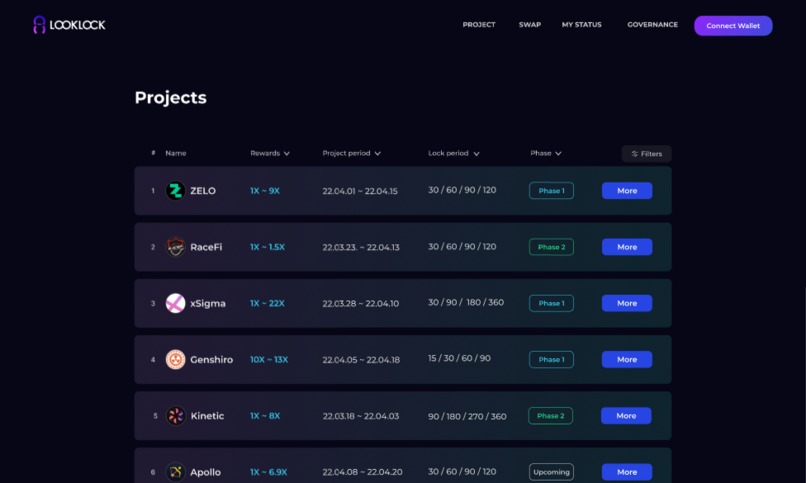The height and width of the screenshot is (483, 806).
Task: Click the xSigma project name
Action: click(x=208, y=304)
